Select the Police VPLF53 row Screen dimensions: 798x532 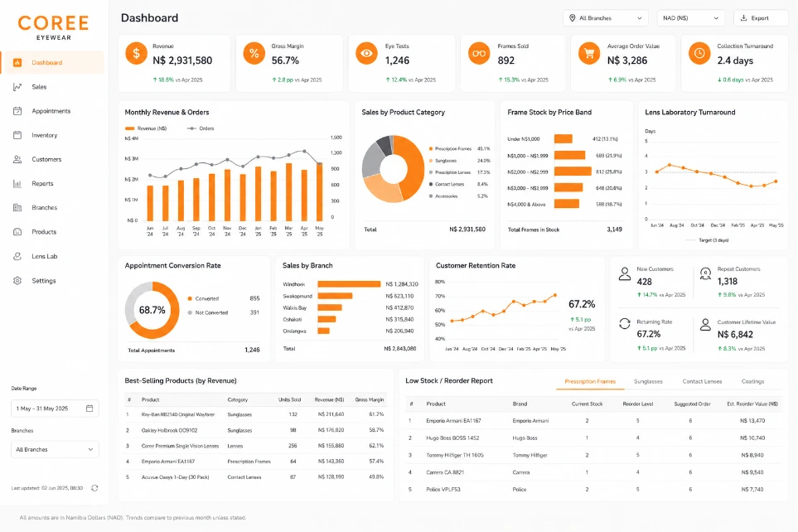pyautogui.click(x=593, y=489)
